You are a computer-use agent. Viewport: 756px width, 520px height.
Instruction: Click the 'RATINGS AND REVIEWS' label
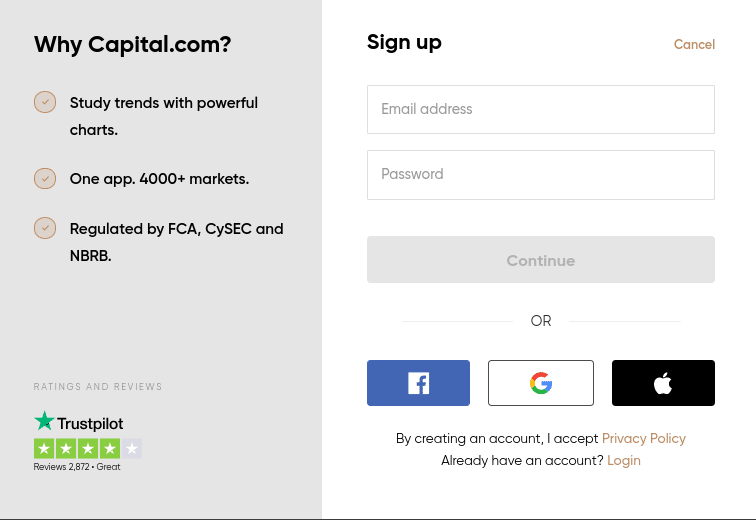[x=98, y=387]
